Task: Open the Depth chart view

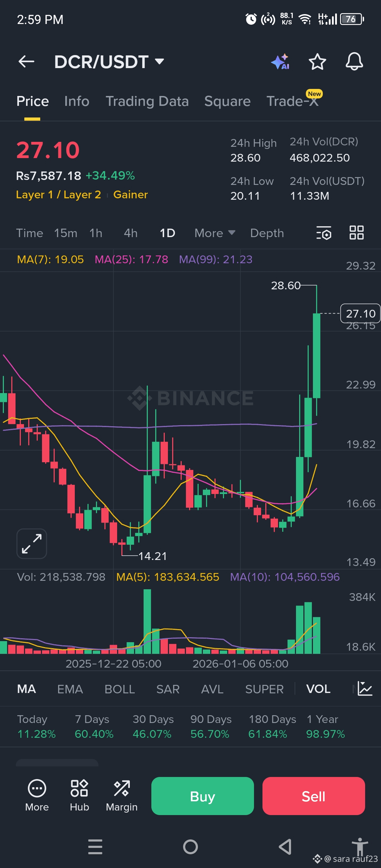Action: [267, 233]
